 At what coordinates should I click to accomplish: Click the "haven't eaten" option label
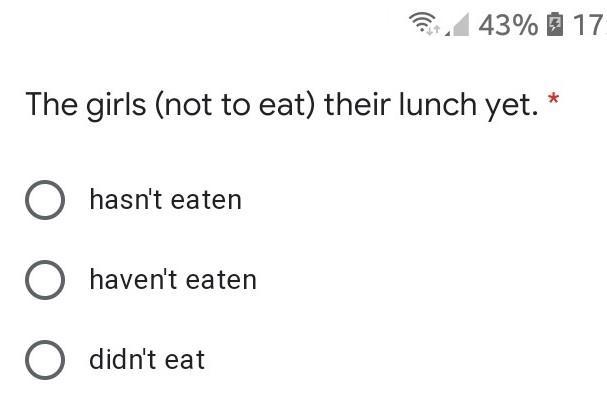(173, 280)
